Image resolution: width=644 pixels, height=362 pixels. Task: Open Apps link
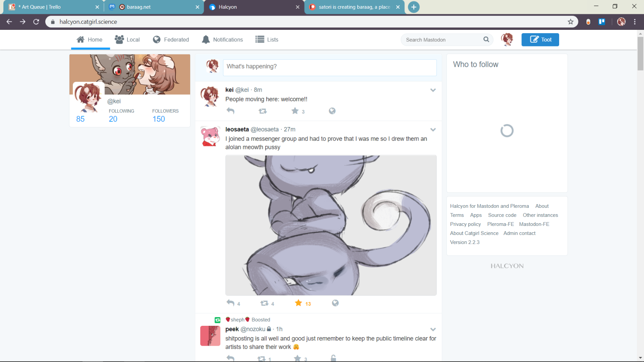(476, 215)
